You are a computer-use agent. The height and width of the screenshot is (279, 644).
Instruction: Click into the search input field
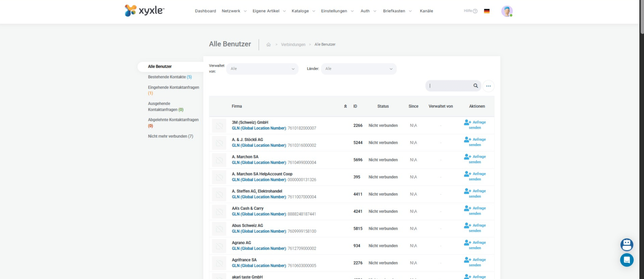click(450, 86)
